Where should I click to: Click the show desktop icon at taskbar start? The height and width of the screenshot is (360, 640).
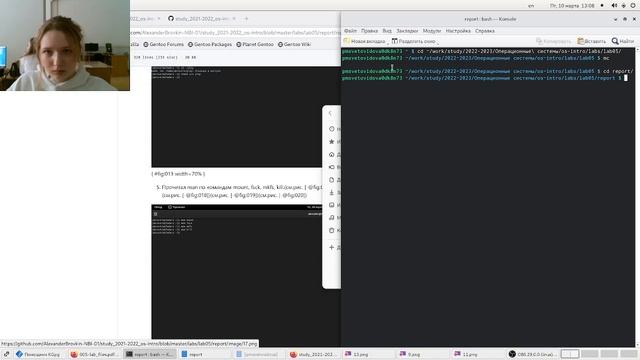(x=6, y=354)
